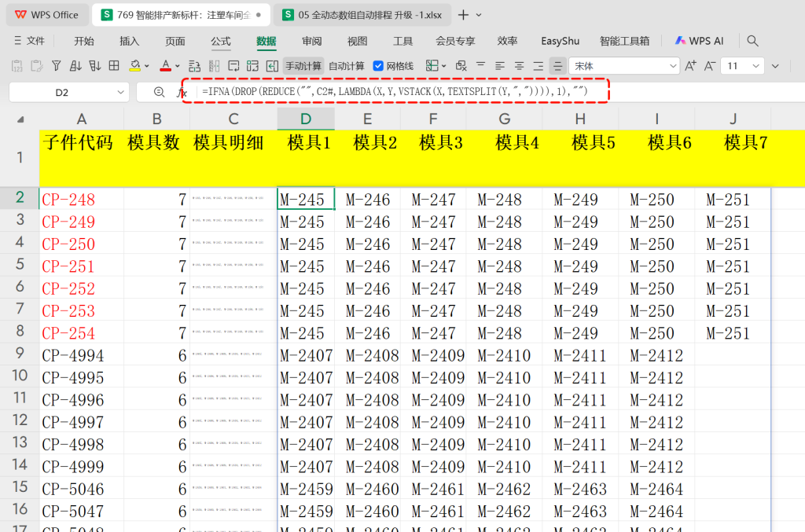Open the 智能工具箱 tab
This screenshot has height=532, width=805.
(624, 41)
